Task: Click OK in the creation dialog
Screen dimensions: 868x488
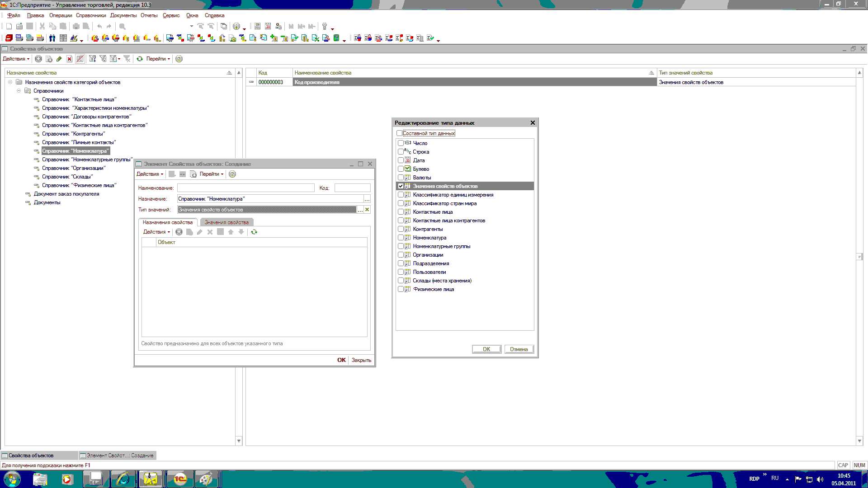Action: [x=341, y=360]
